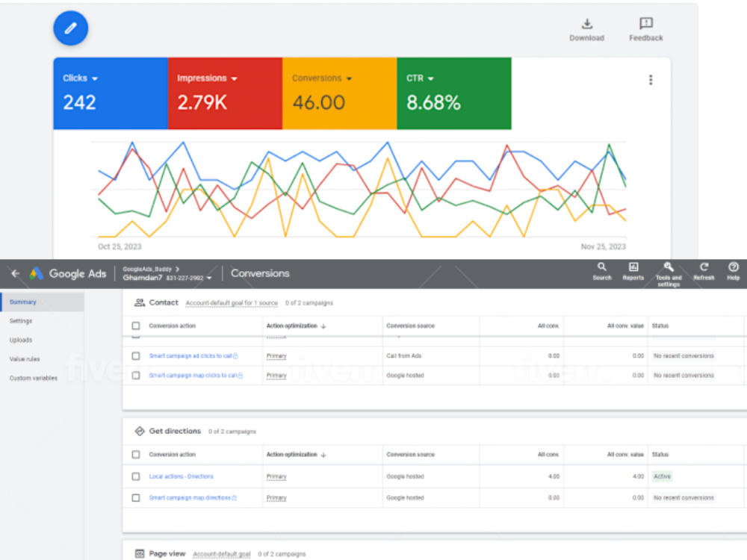Viewport: 747px width, 560px height.
Task: Click the back arrow in Google Ads header
Action: click(15, 273)
